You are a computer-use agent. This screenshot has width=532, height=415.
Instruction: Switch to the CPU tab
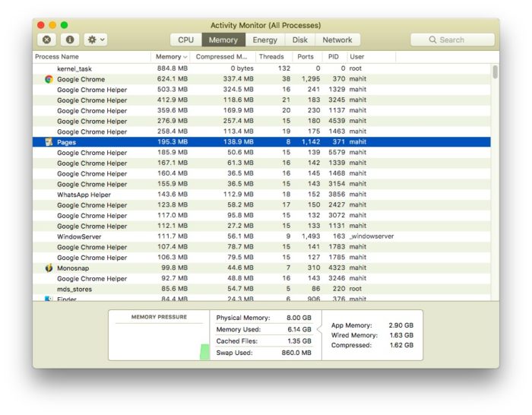(186, 40)
